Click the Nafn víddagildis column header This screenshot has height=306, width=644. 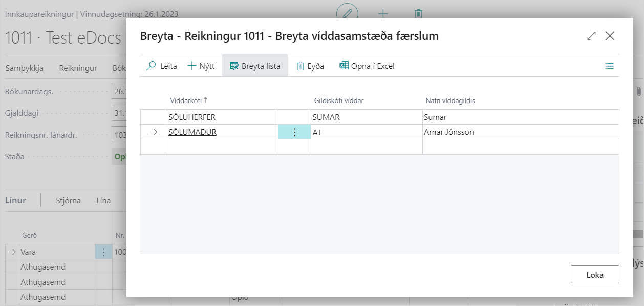click(450, 100)
